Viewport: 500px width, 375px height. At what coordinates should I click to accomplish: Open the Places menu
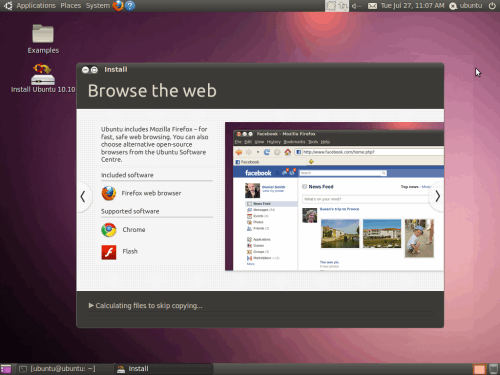click(x=71, y=6)
